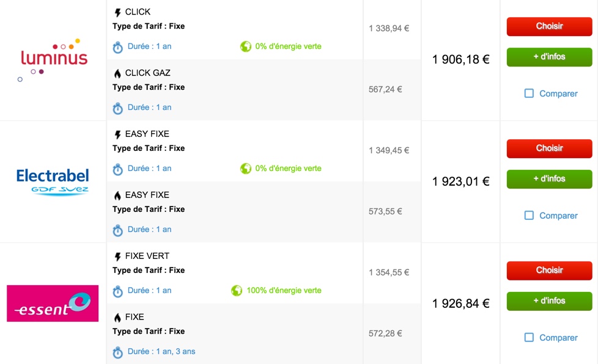Click the lightning icon beside Luminus CLICK
This screenshot has width=598, height=364.
coord(118,12)
